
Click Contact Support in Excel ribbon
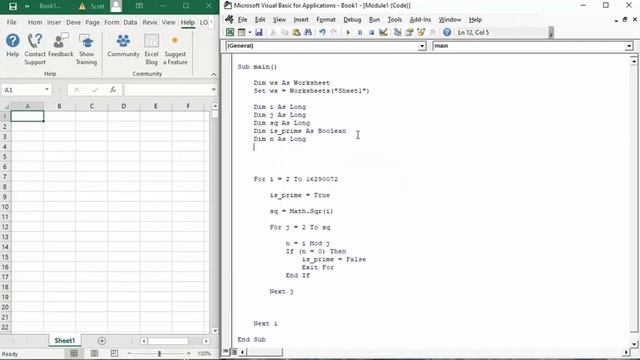(35, 49)
